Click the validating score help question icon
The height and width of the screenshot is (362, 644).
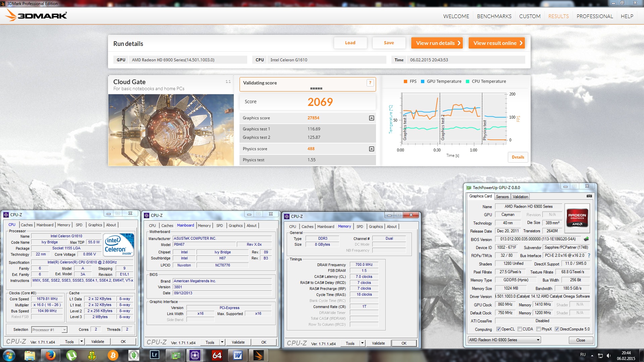tap(370, 83)
